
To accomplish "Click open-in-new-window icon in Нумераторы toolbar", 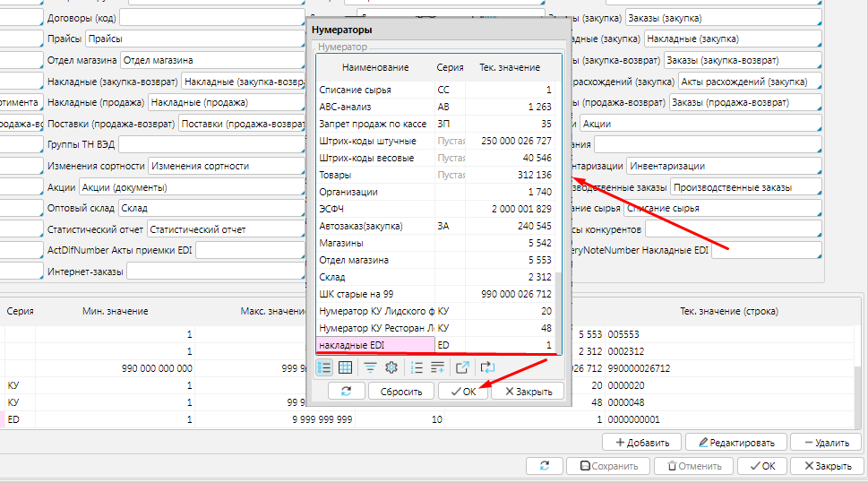I will click(x=462, y=367).
